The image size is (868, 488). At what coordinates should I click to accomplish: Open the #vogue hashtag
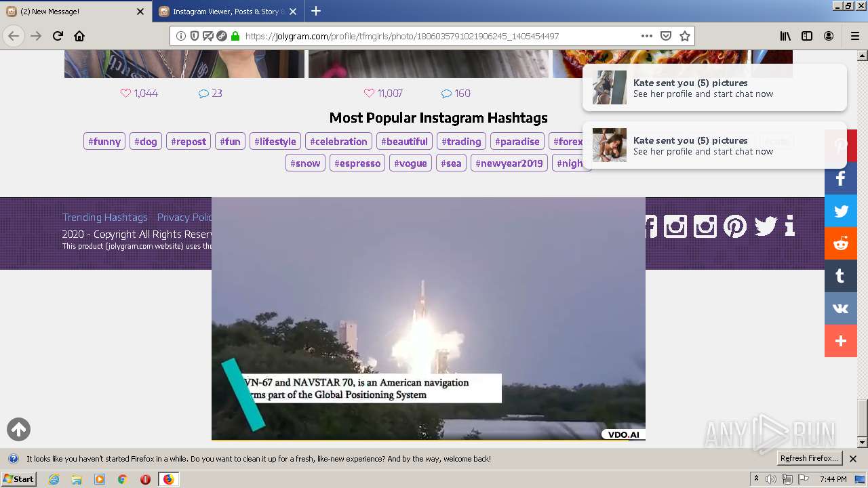coord(410,163)
